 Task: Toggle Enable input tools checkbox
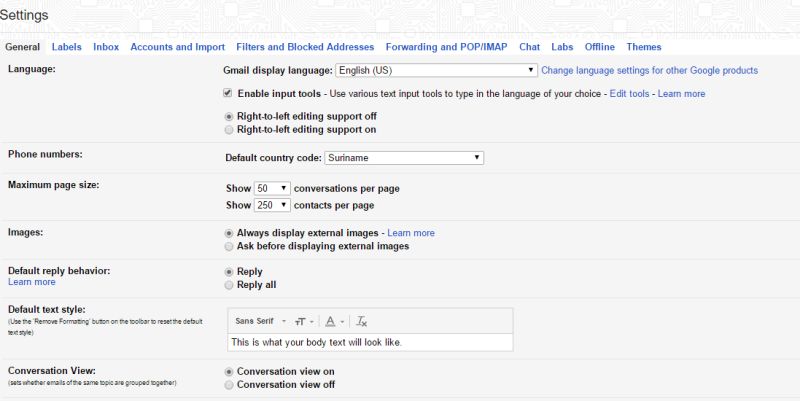point(228,93)
